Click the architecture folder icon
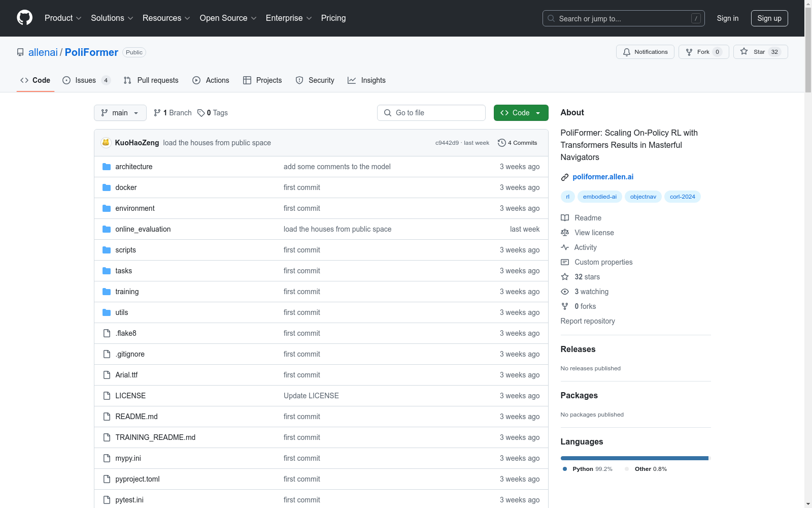 [107, 167]
